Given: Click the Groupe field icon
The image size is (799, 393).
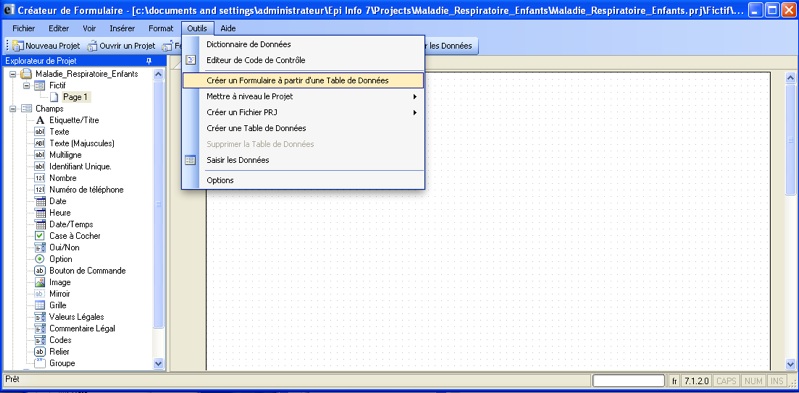Looking at the screenshot, I should [x=40, y=363].
